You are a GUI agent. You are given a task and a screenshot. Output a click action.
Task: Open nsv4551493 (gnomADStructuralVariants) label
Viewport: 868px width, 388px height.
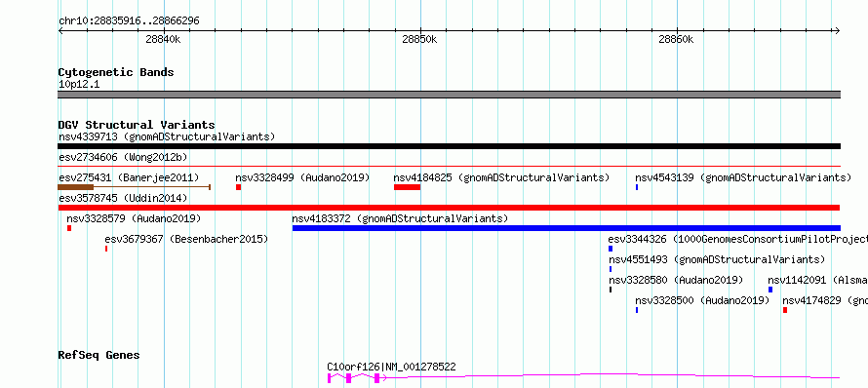(717, 259)
